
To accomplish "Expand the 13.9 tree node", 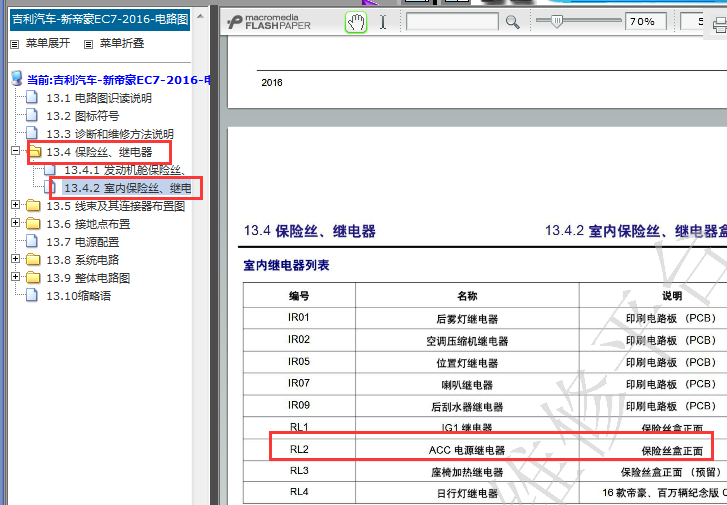I will coord(15,276).
